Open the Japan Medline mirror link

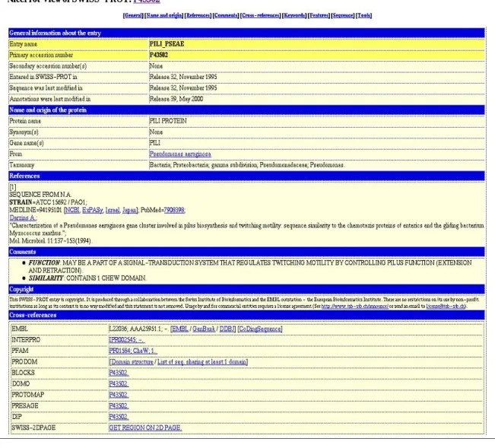[129, 210]
